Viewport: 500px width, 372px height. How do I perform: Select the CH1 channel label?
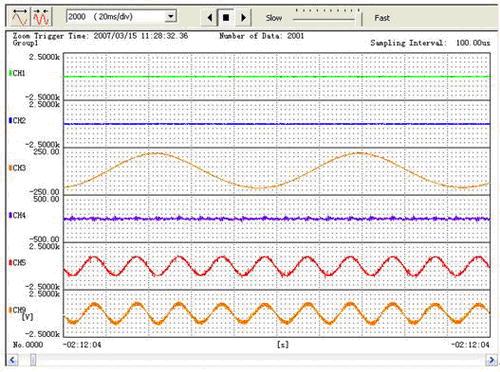click(19, 73)
